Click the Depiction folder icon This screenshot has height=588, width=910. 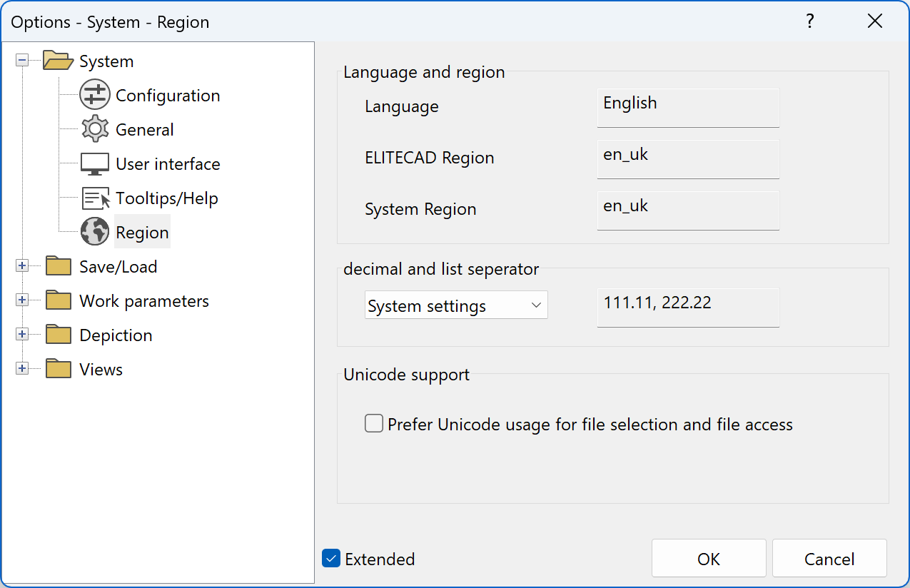(x=58, y=335)
